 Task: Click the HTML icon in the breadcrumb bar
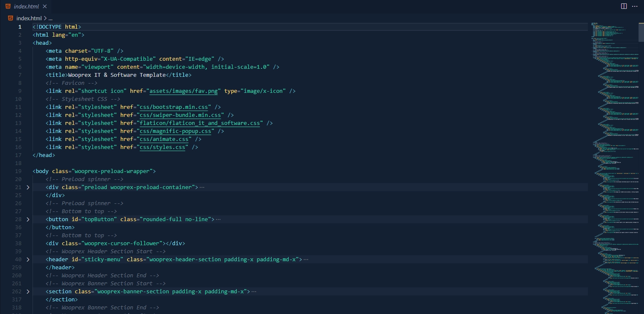coord(10,18)
